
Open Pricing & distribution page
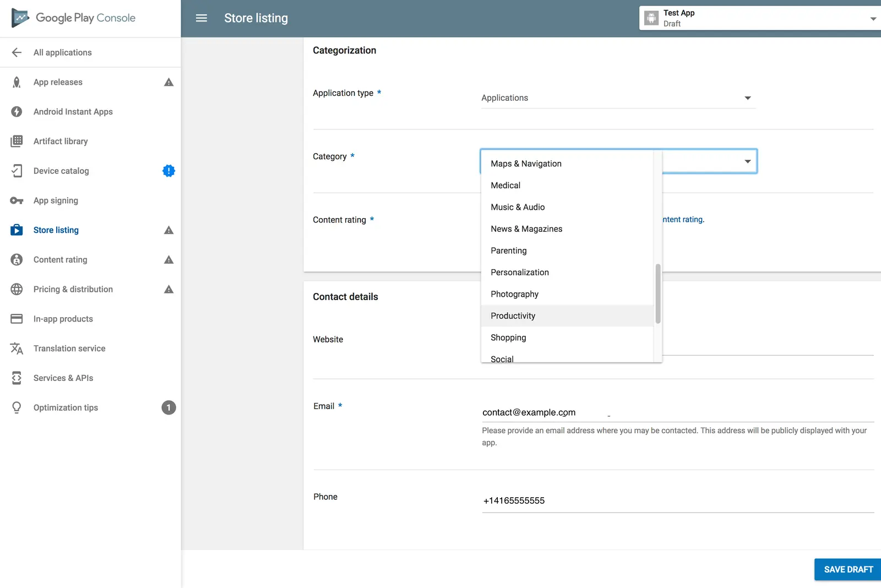click(x=73, y=289)
